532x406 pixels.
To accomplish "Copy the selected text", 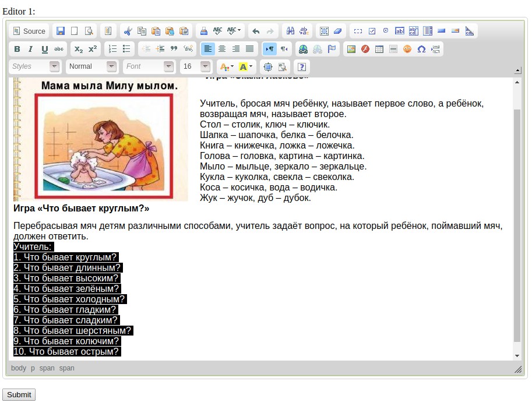I will (x=142, y=31).
